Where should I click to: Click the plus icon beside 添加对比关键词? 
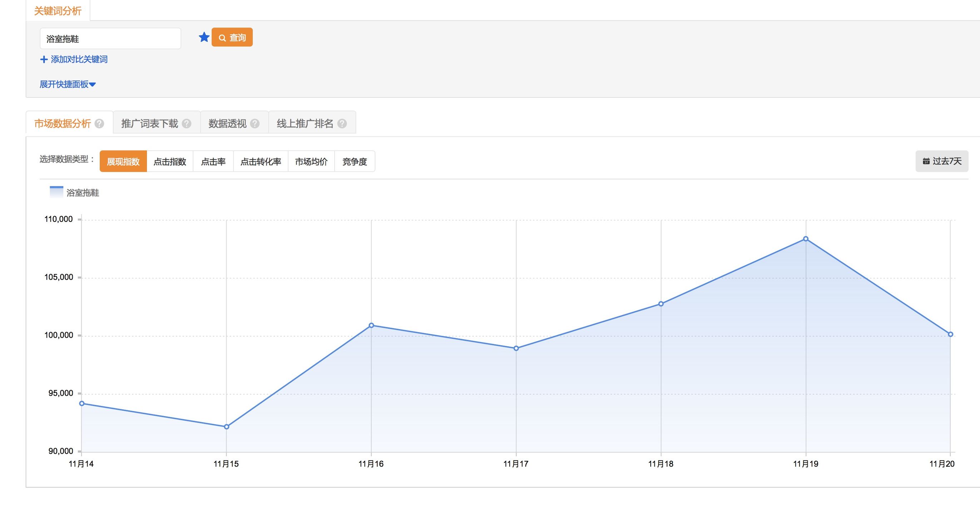click(43, 59)
